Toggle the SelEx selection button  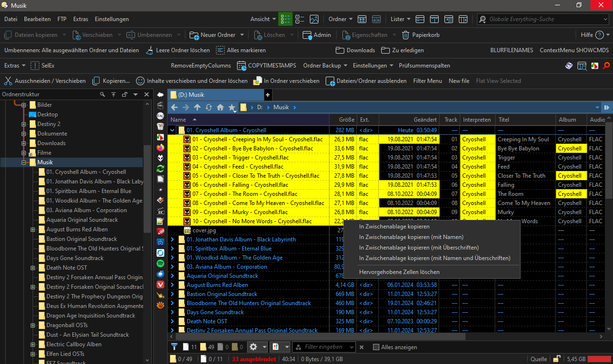pos(42,66)
